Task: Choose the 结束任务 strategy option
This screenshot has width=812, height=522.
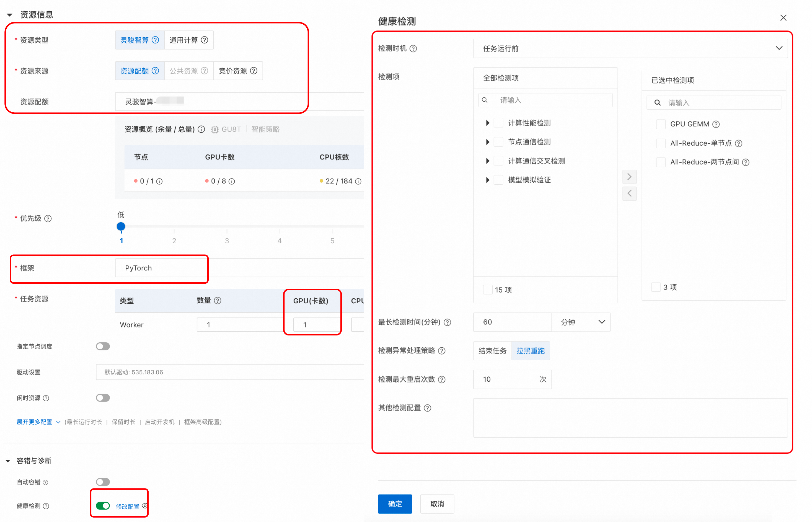Action: [x=492, y=351]
